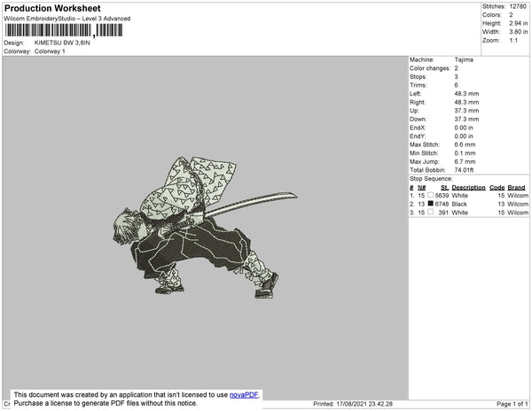The image size is (532, 411).
Task: Select Up value '37.3 mm'
Action: [x=466, y=111]
